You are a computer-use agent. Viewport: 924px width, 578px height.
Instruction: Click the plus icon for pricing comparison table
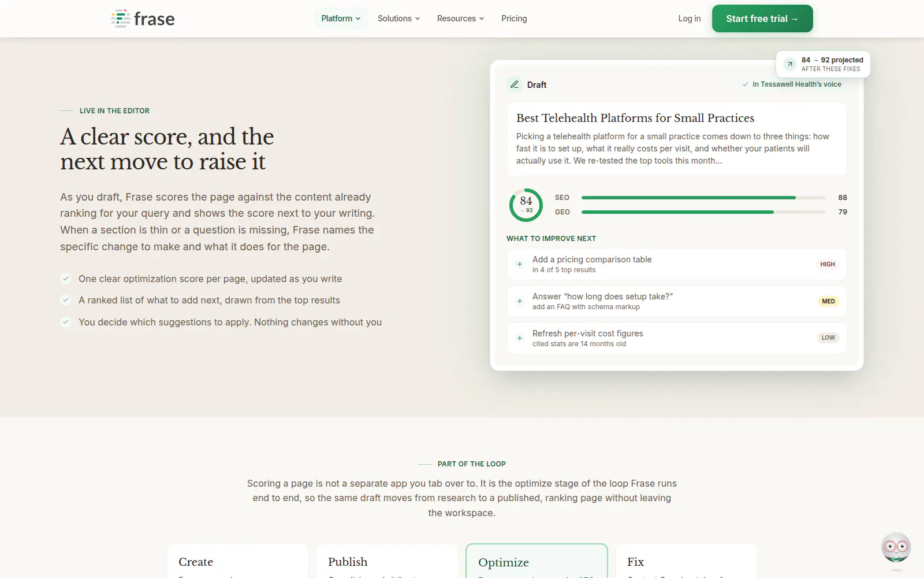(520, 264)
